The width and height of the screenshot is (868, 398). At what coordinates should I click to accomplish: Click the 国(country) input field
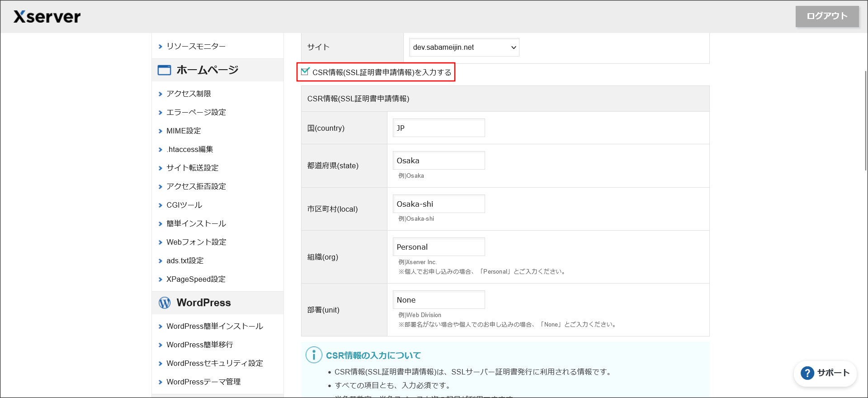(x=439, y=128)
